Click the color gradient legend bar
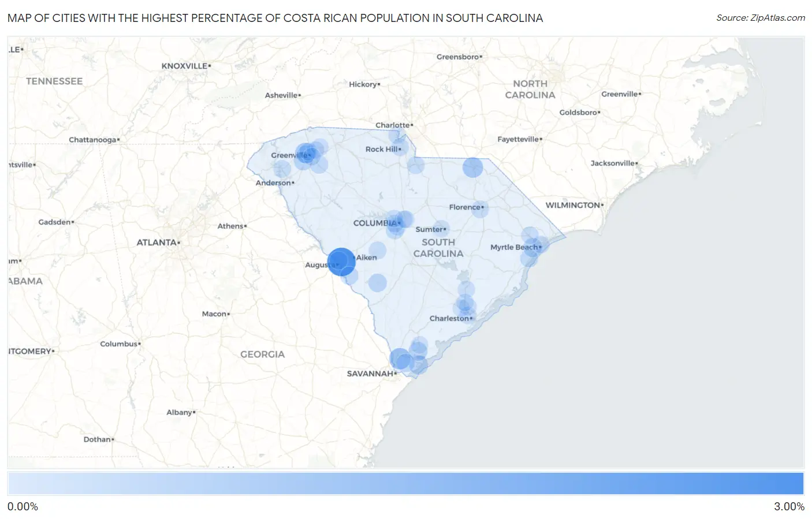This screenshot has height=519, width=812. (405, 484)
